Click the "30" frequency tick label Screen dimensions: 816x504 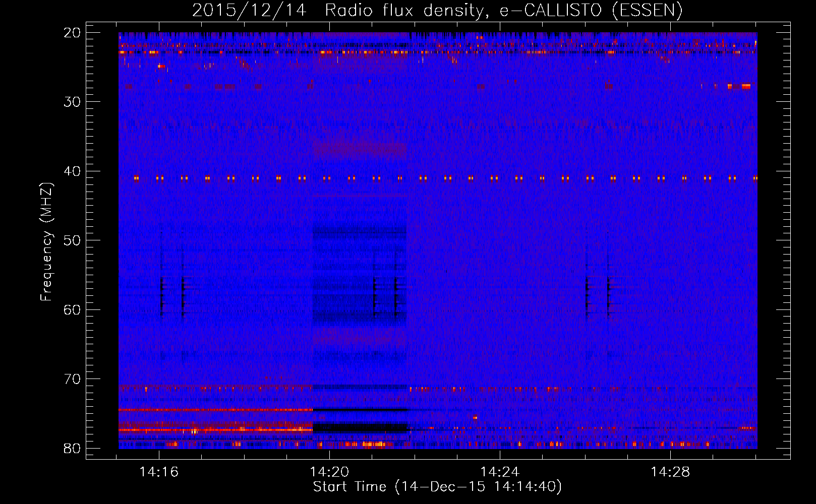[73, 102]
